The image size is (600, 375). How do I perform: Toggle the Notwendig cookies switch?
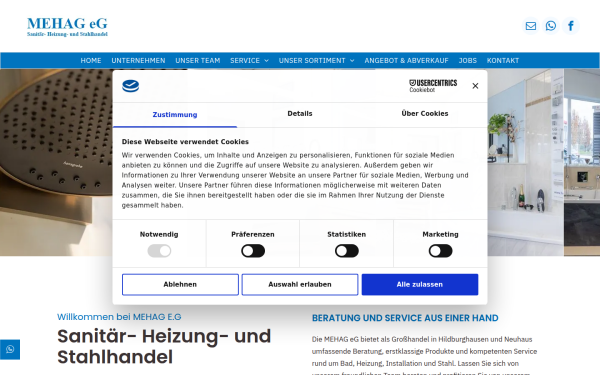click(159, 251)
